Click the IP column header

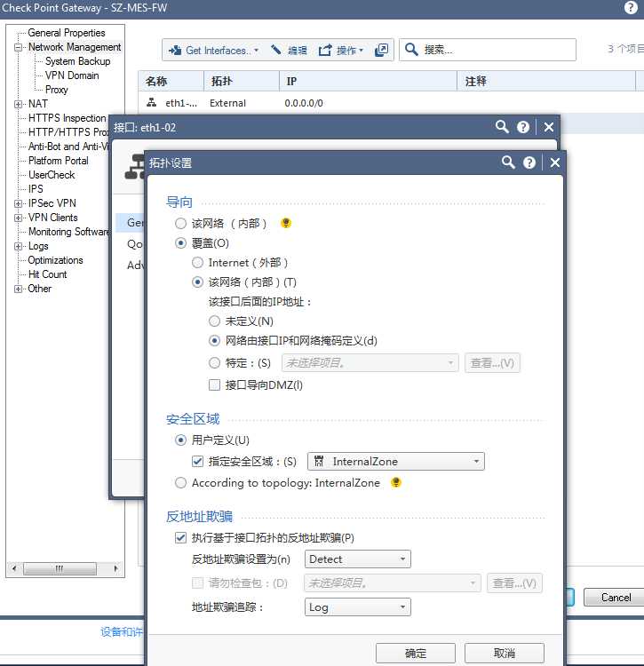coord(368,81)
